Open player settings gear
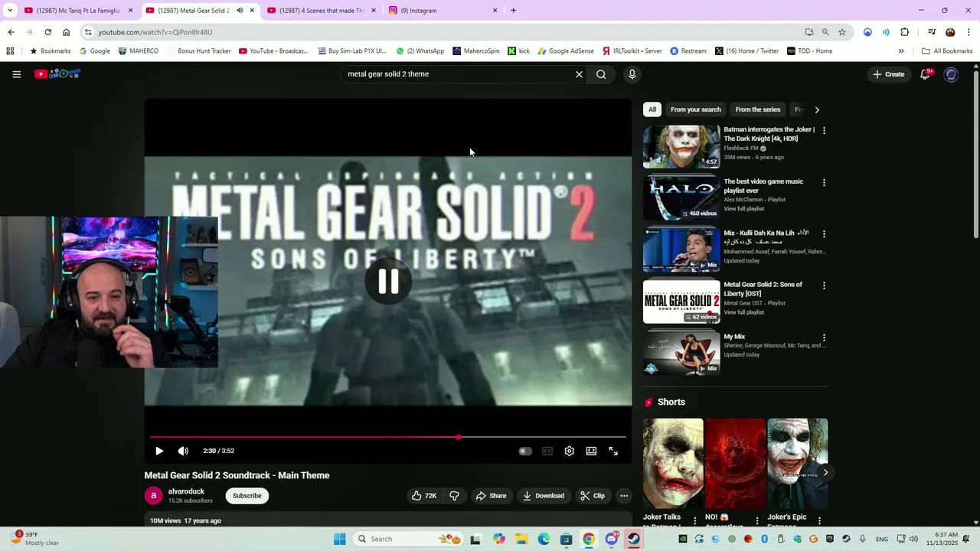Image resolution: width=980 pixels, height=551 pixels. [569, 451]
